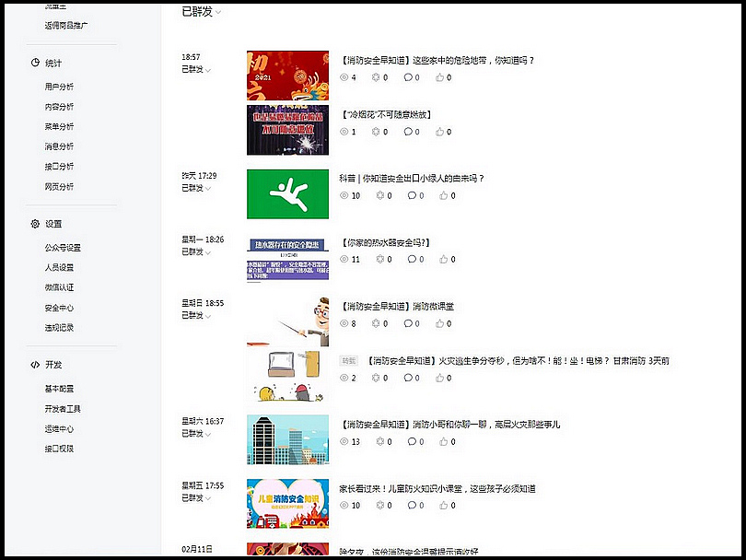Viewport: 746px width, 560px height.
Task: Go to 开发者工具 in sidebar
Action: [x=63, y=409]
